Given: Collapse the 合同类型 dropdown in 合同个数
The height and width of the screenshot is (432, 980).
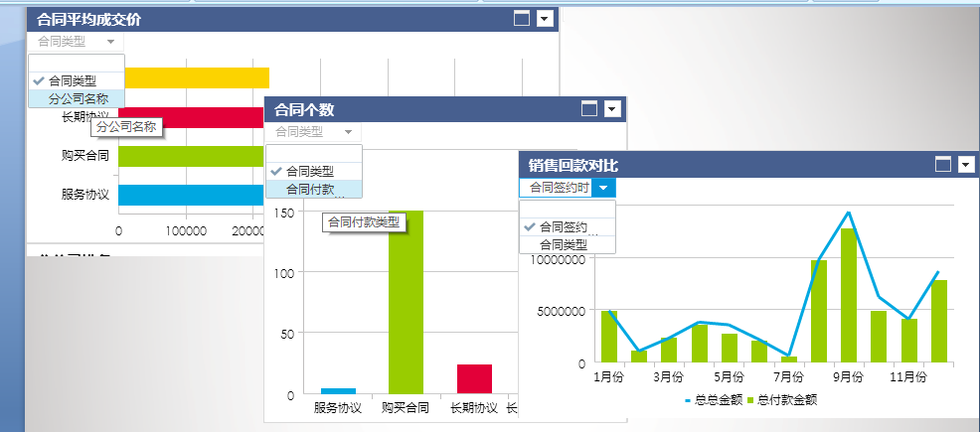Looking at the screenshot, I should pos(347,131).
